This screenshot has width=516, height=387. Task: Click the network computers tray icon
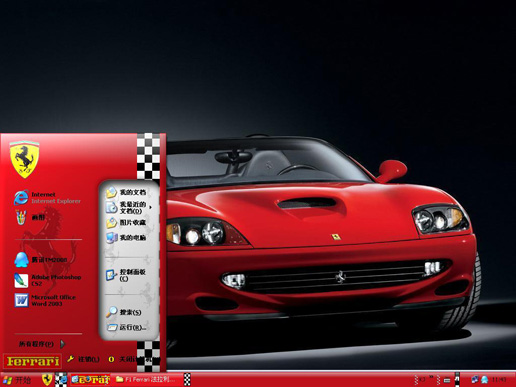click(x=475, y=379)
